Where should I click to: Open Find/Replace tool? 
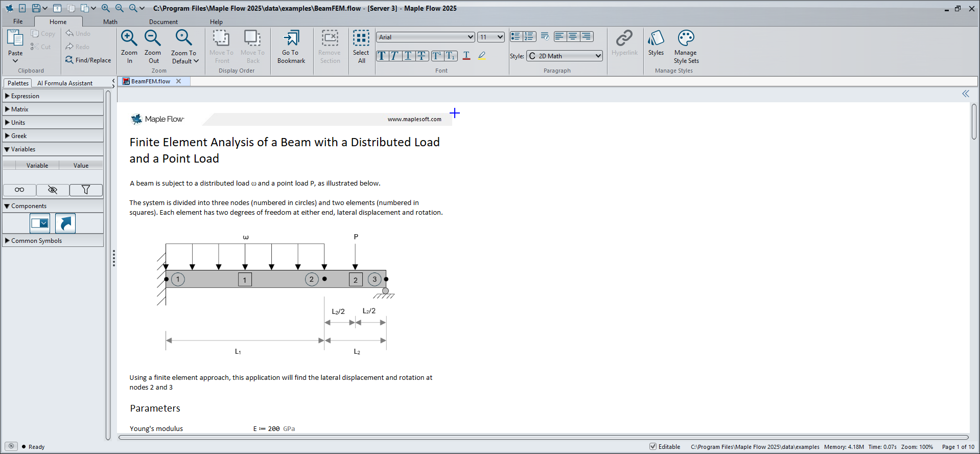pos(88,60)
